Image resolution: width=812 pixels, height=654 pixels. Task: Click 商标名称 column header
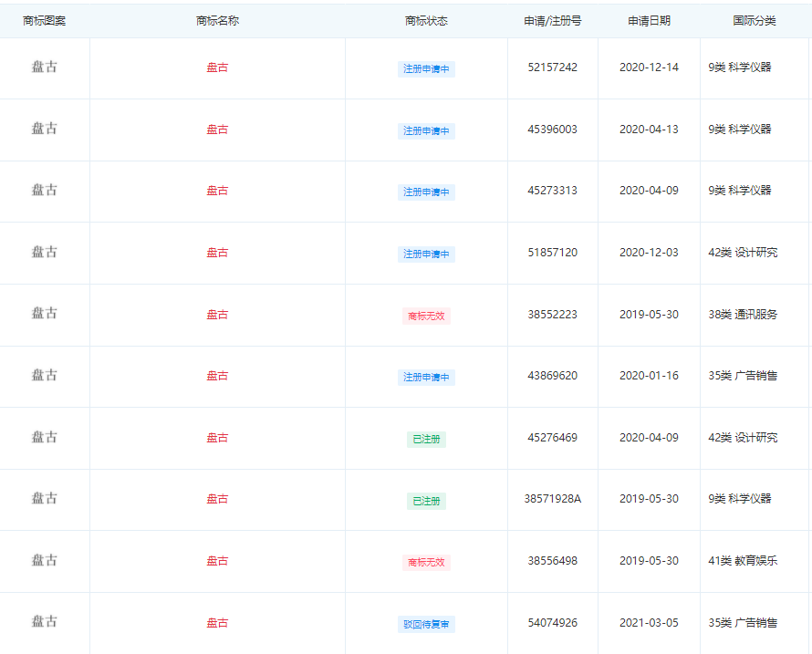click(217, 21)
